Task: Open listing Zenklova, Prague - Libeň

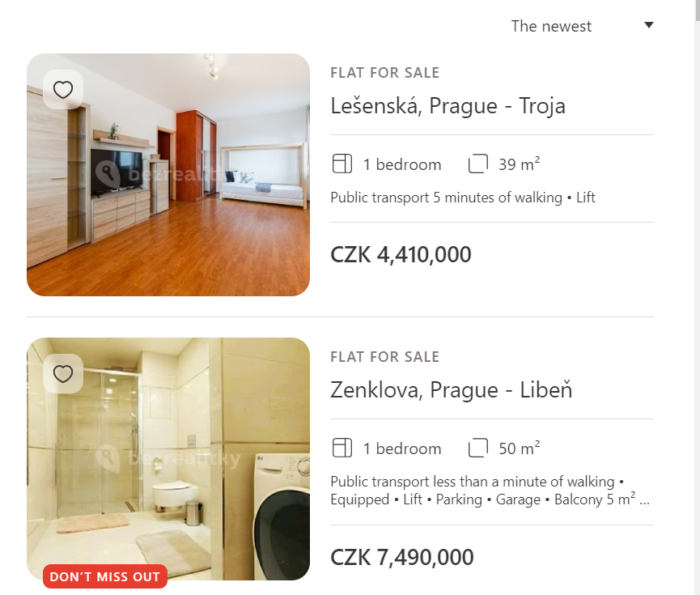Action: [x=451, y=390]
